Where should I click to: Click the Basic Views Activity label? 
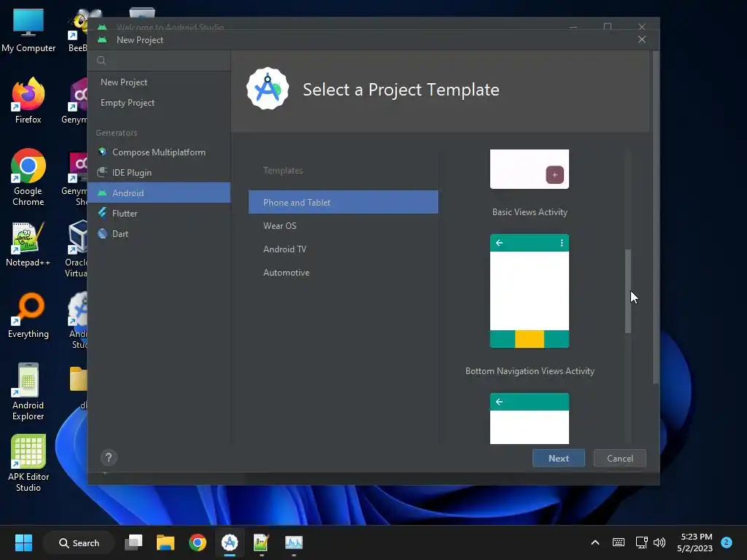pyautogui.click(x=530, y=212)
